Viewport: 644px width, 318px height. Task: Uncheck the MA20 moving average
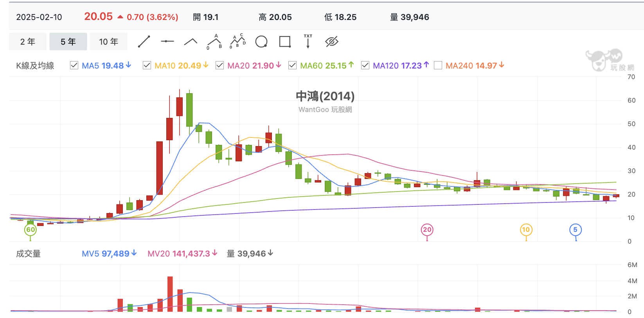point(219,65)
